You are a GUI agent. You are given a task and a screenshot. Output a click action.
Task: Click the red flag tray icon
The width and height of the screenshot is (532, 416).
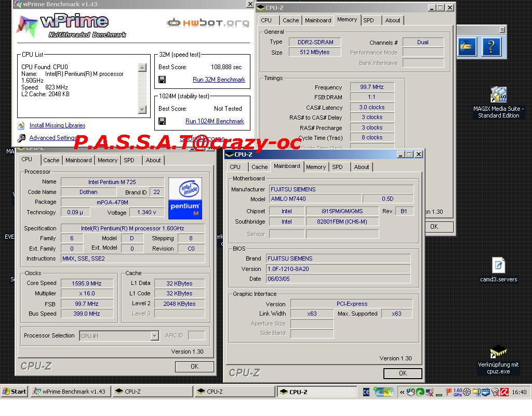coord(448,392)
